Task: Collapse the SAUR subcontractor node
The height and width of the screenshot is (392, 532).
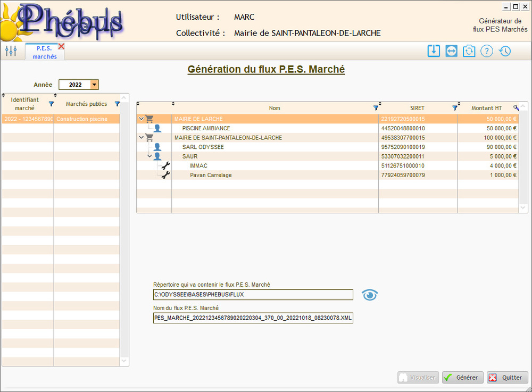Action: click(x=149, y=156)
